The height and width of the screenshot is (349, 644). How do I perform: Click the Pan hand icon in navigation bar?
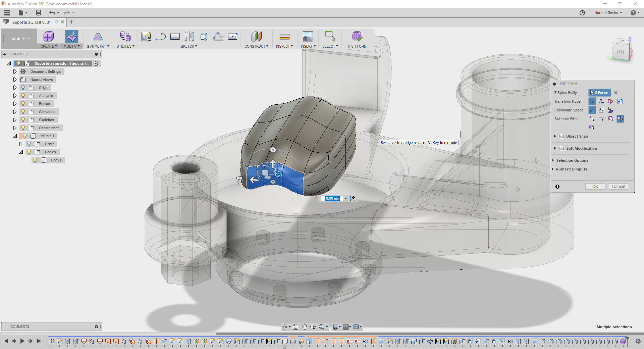click(304, 327)
